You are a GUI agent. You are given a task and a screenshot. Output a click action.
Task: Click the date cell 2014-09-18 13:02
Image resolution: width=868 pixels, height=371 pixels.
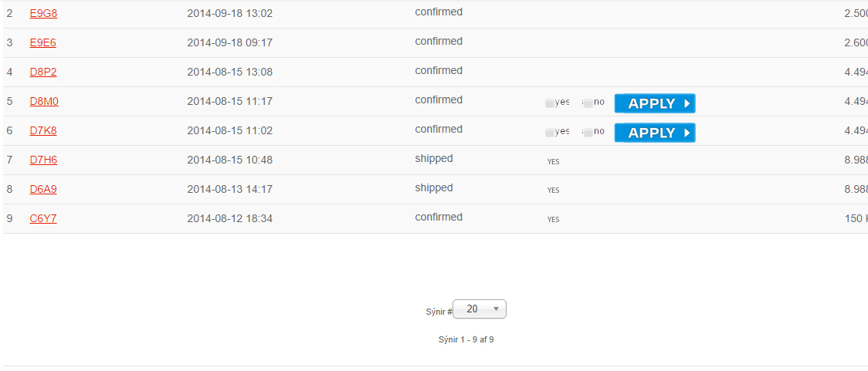coord(229,13)
